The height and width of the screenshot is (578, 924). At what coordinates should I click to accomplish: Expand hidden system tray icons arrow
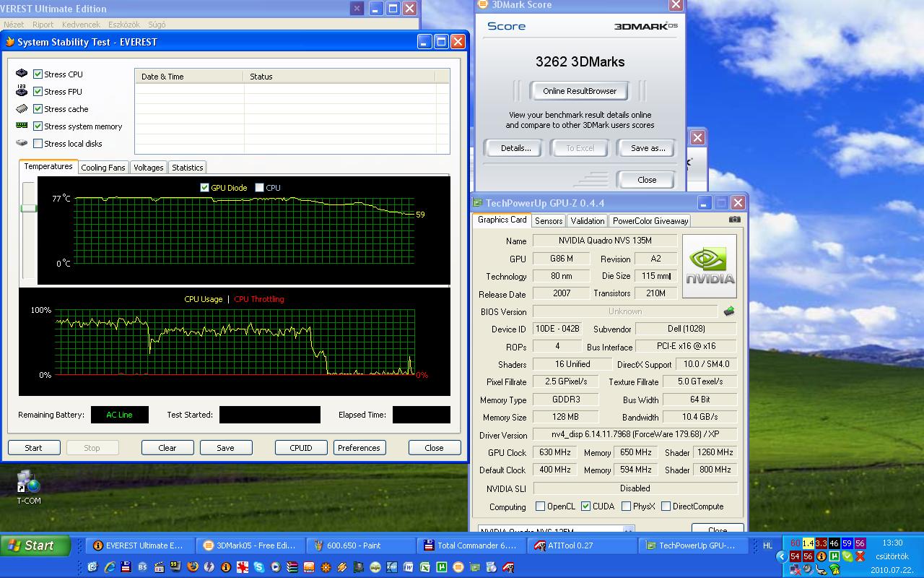coord(782,556)
